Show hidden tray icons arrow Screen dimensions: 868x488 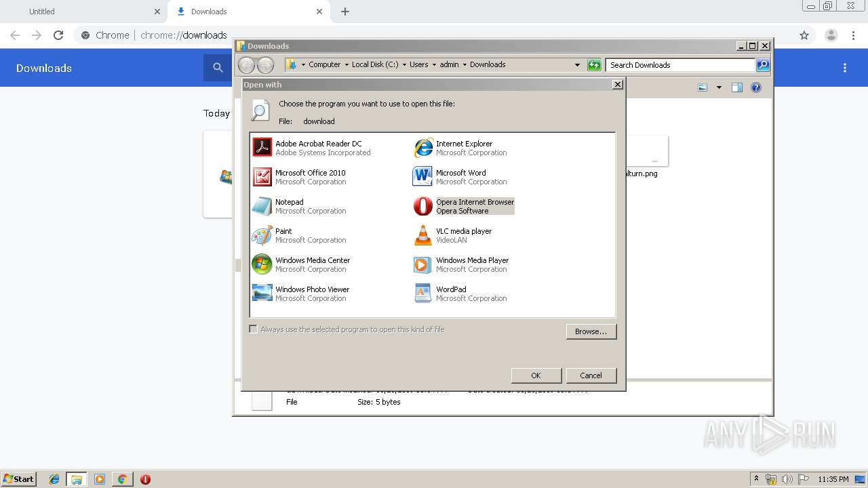coord(756,479)
